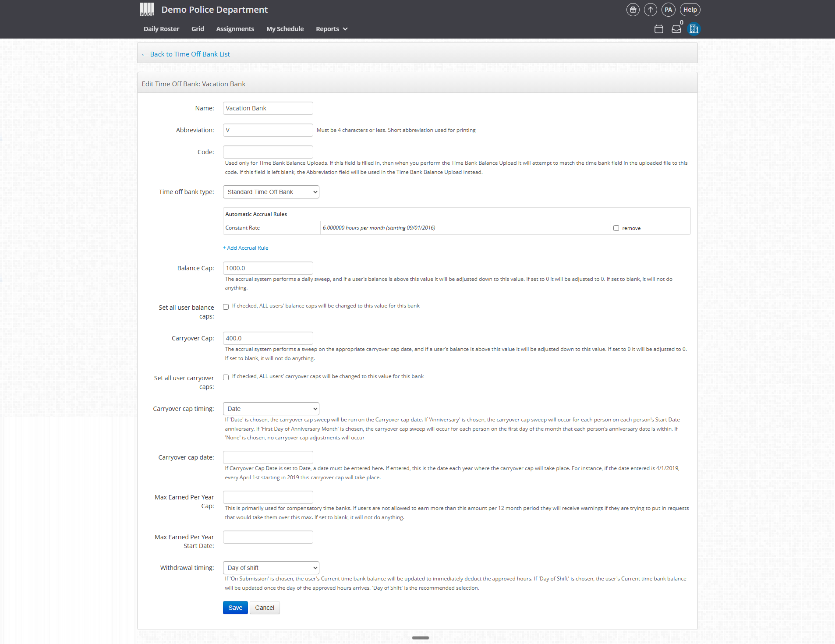Open the Time off bank type dropdown

[271, 192]
